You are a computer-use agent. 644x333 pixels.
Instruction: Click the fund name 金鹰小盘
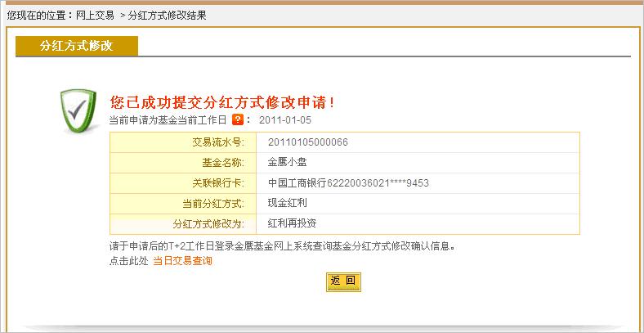coord(287,162)
